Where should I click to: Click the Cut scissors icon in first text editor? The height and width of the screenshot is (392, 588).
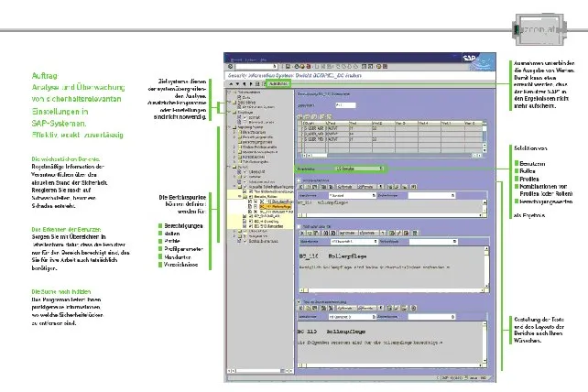coord(301,187)
